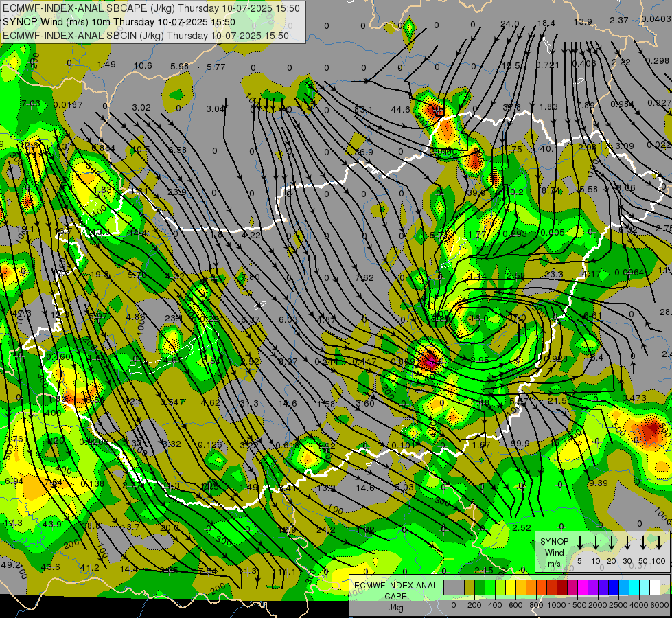Screen dimensions: 672x618
Task: Click the 2500 tick label on CAPE scale
Action: point(618,605)
